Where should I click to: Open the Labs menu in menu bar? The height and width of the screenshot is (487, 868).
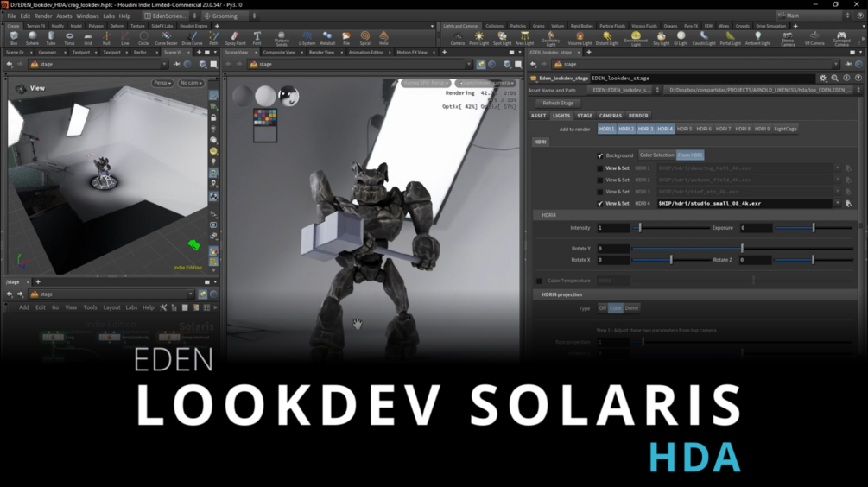109,16
